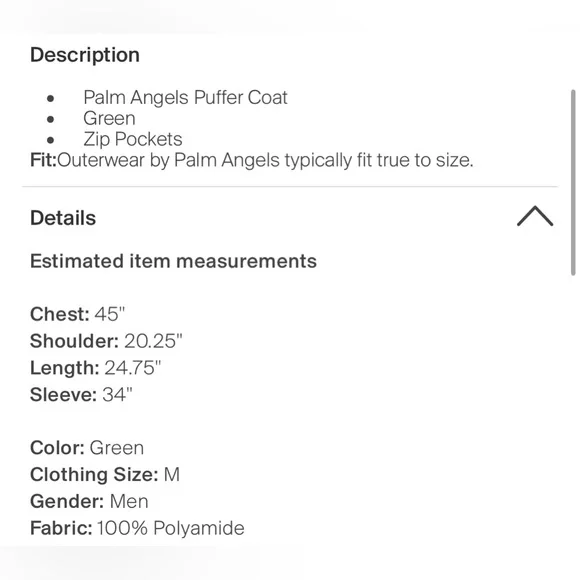Viewport: 580px width, 580px height.
Task: Collapse the Details section chevron
Action: click(x=535, y=216)
